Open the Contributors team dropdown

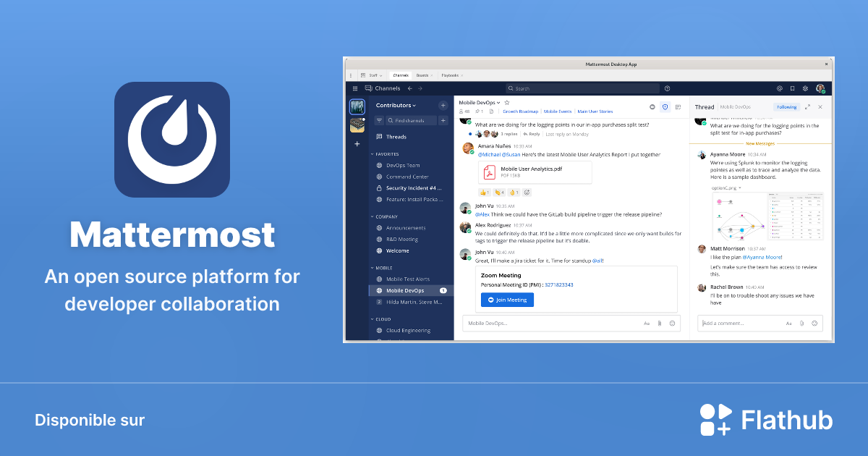click(396, 105)
